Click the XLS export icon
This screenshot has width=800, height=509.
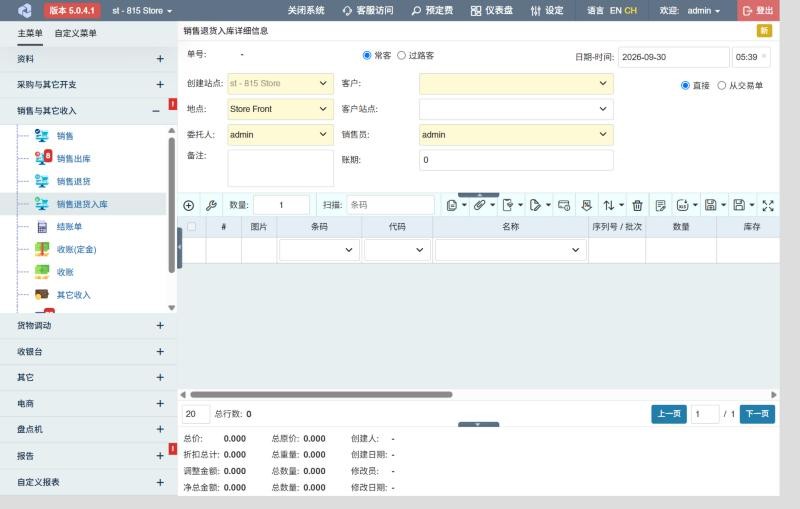[682, 205]
